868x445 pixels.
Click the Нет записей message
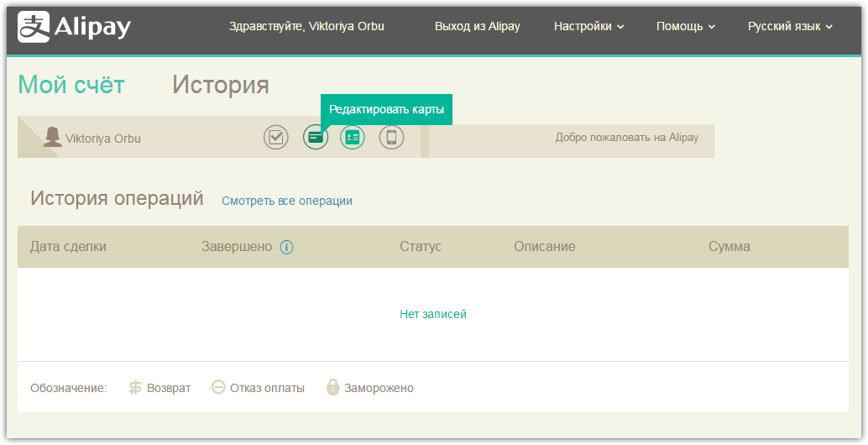433,314
